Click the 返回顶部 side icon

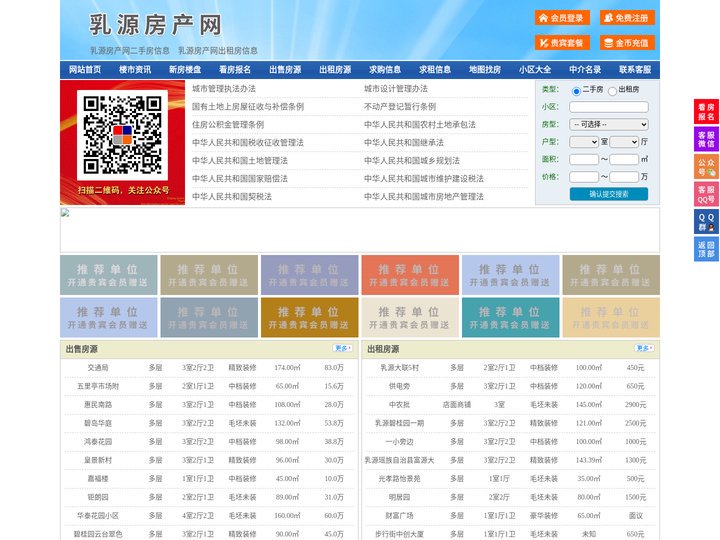click(x=706, y=249)
